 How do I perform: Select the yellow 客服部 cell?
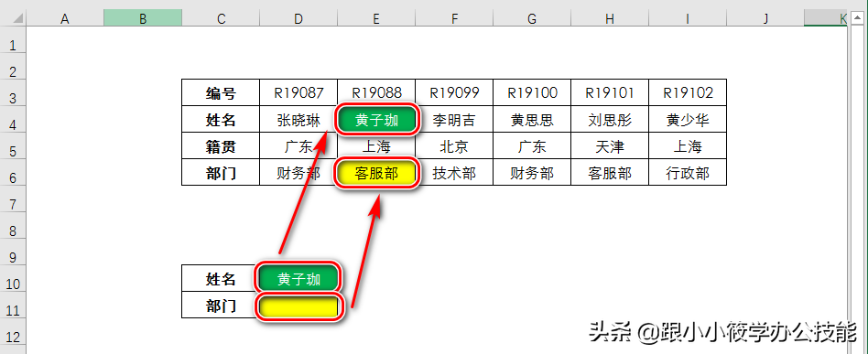click(376, 173)
